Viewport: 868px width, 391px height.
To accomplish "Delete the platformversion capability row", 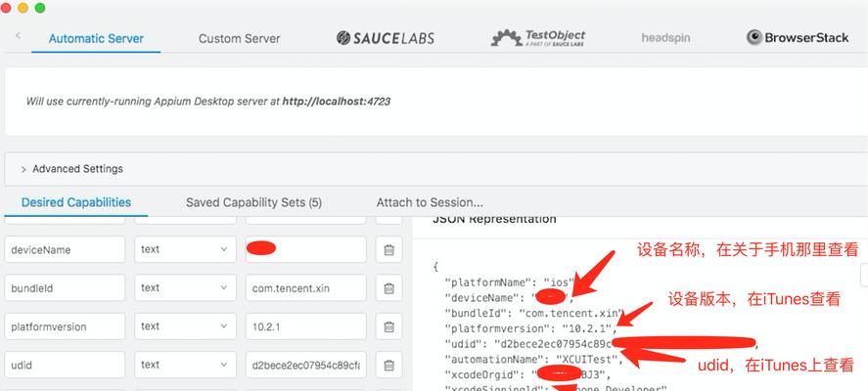I will tap(388, 326).
